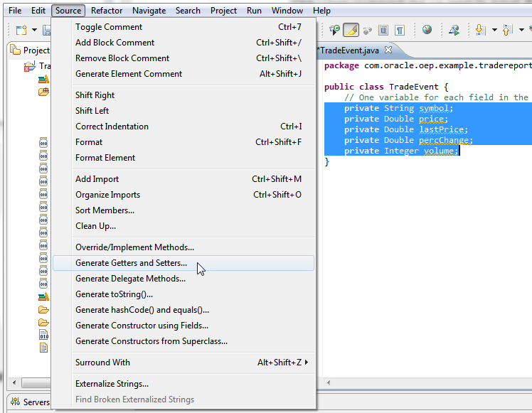Image resolution: width=532 pixels, height=413 pixels.
Task: Click the Next Annotation down-arrow icon
Action: 480,30
